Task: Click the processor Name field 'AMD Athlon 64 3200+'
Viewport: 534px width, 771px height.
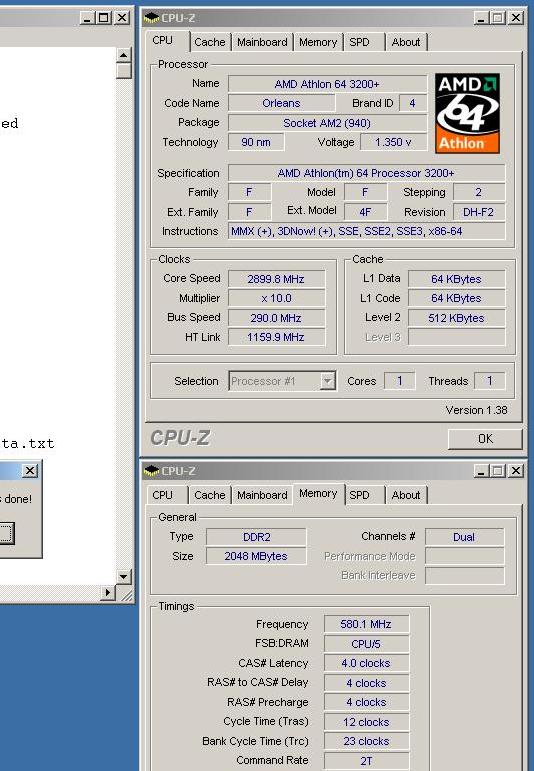Action: click(327, 84)
